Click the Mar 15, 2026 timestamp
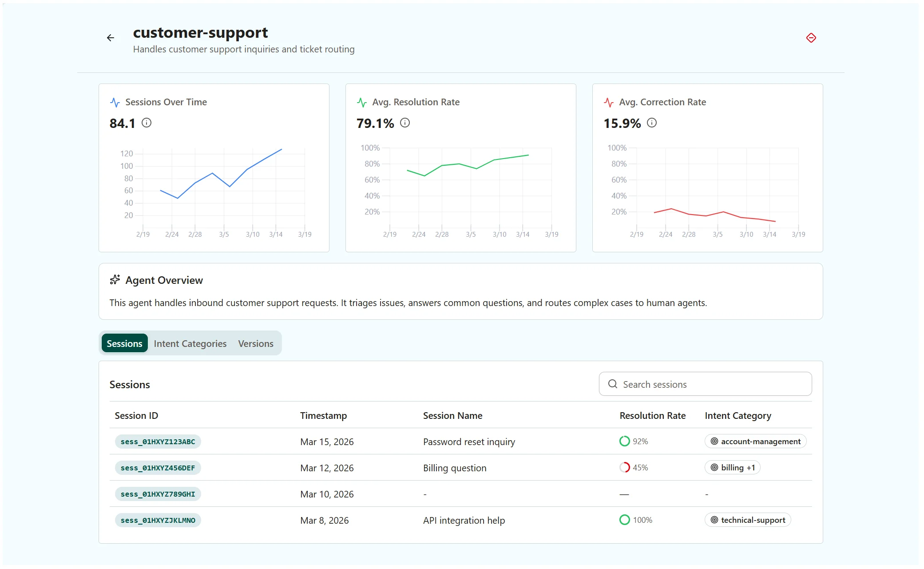 (327, 442)
